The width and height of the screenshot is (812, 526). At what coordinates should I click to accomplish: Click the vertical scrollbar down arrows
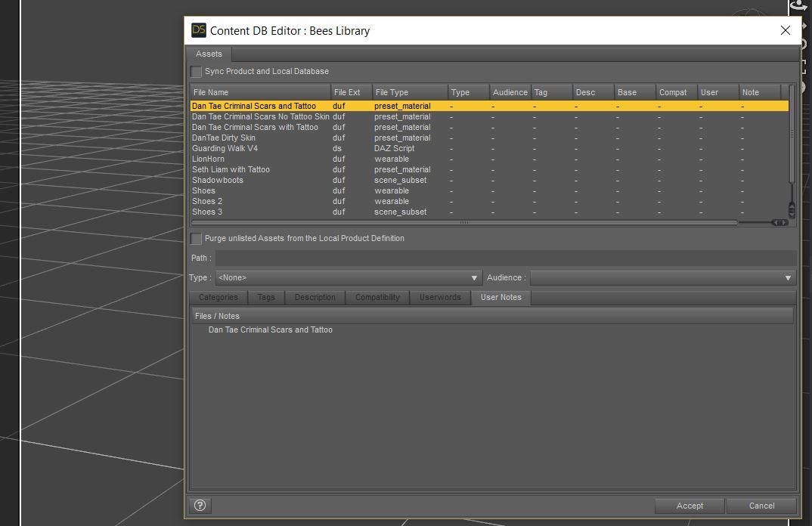(x=792, y=209)
